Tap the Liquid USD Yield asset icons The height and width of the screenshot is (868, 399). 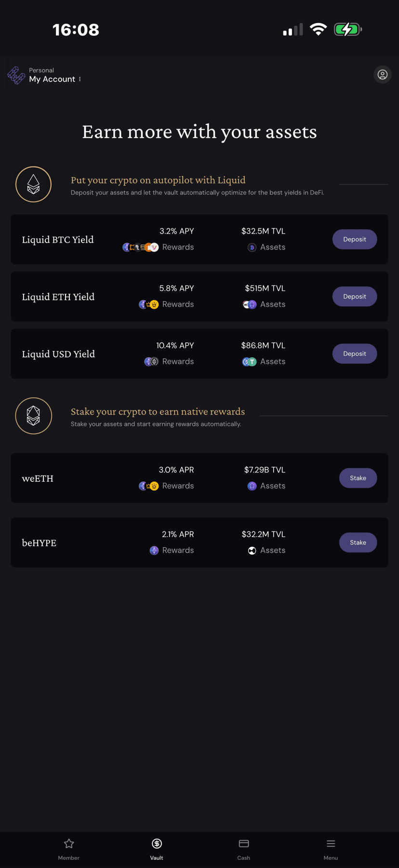[249, 362]
